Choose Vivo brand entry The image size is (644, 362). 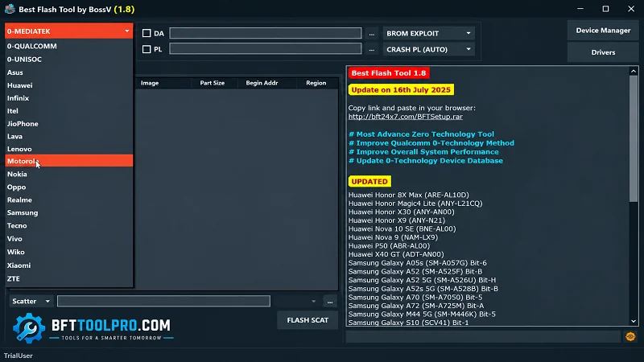tap(68, 239)
